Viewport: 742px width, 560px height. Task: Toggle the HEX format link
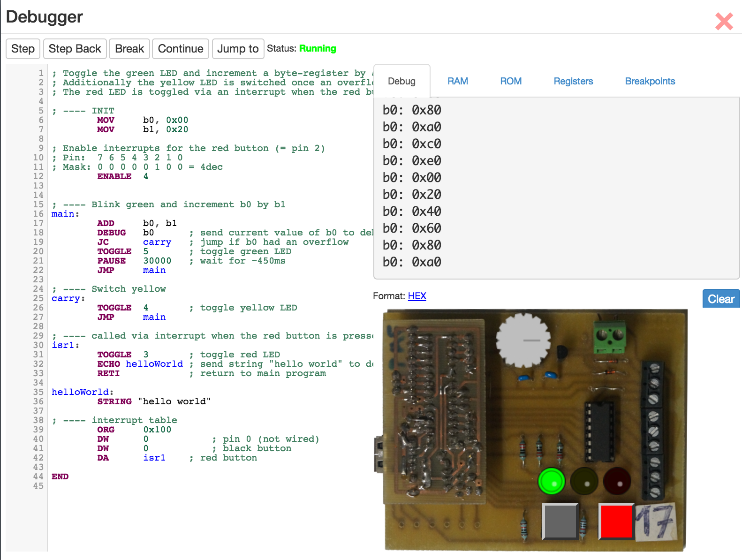[417, 296]
